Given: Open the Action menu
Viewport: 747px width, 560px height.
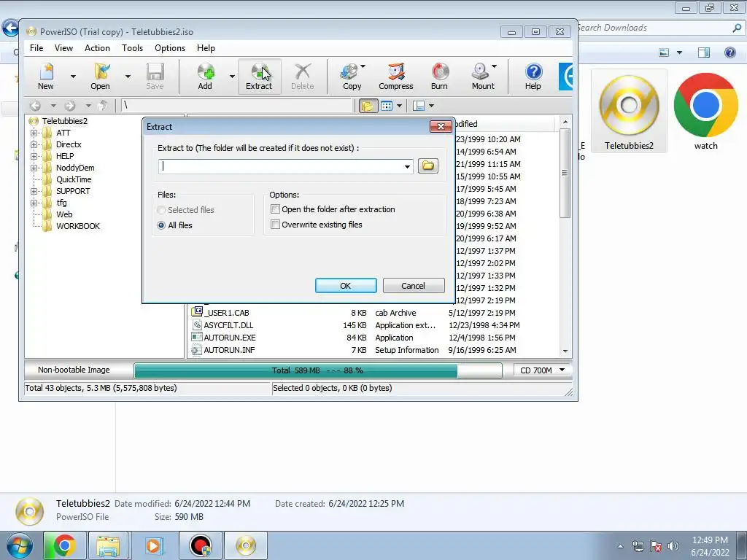Looking at the screenshot, I should pos(97,48).
